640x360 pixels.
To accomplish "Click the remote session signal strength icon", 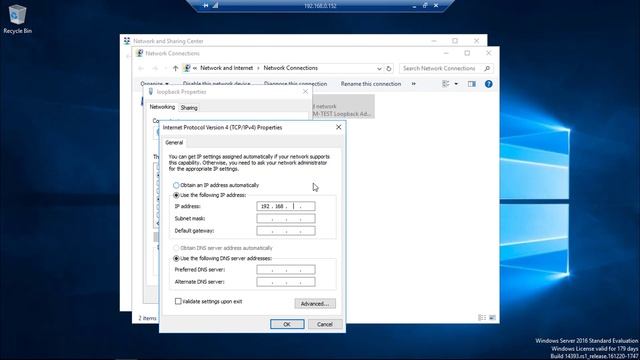I will (x=215, y=6).
